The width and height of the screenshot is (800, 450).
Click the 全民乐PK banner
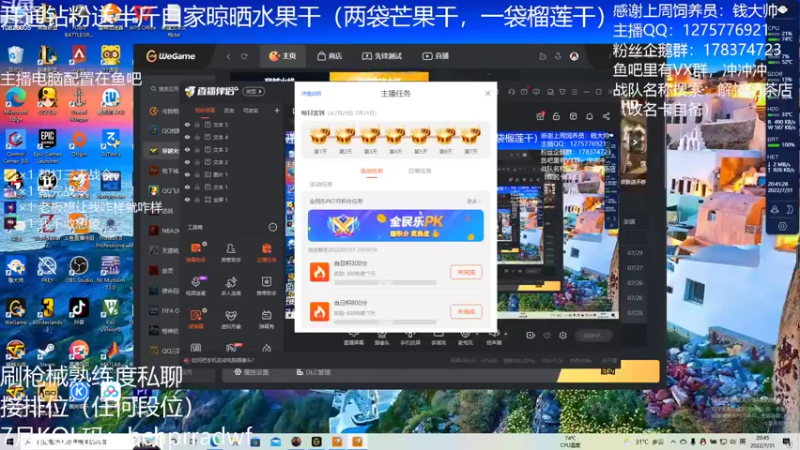[395, 226]
